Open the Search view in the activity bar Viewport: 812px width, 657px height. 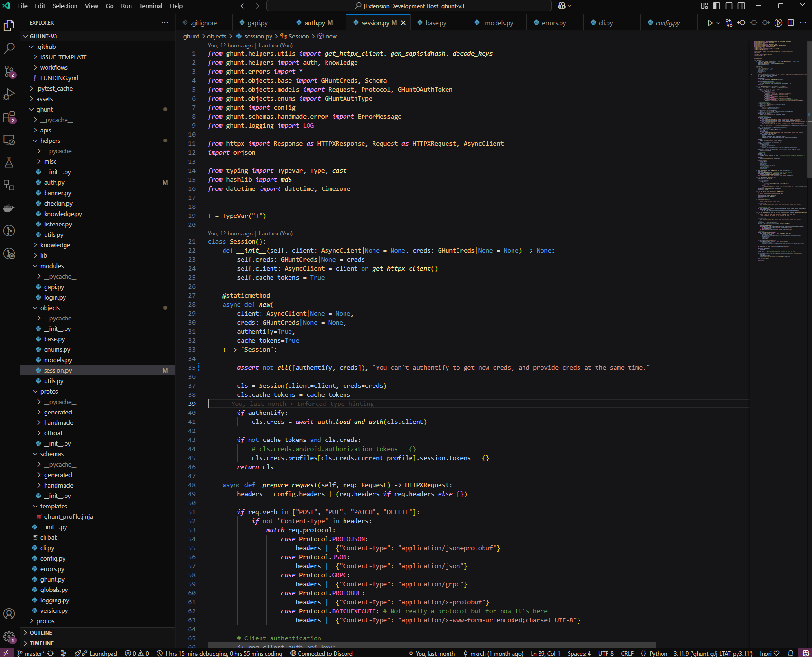point(9,48)
